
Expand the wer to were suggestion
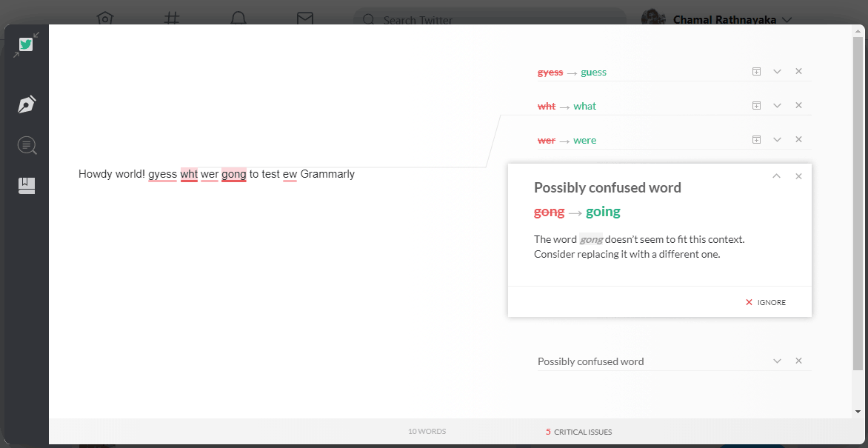click(777, 139)
